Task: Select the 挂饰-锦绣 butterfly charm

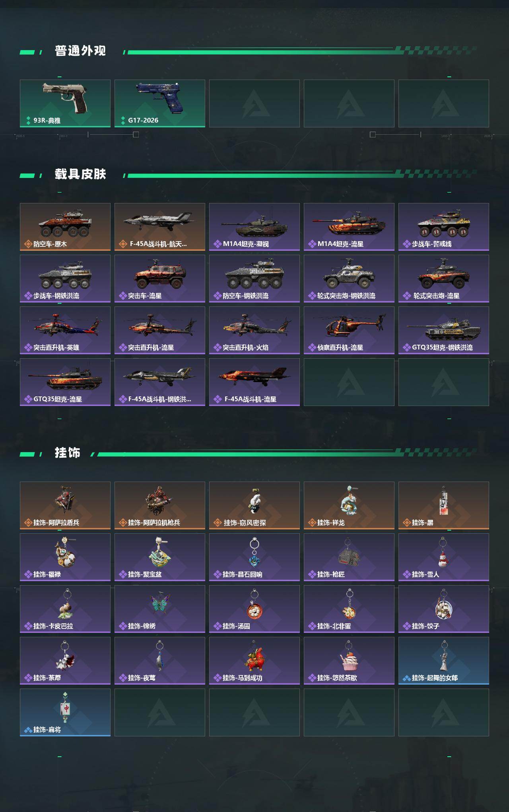Action: pos(160,609)
